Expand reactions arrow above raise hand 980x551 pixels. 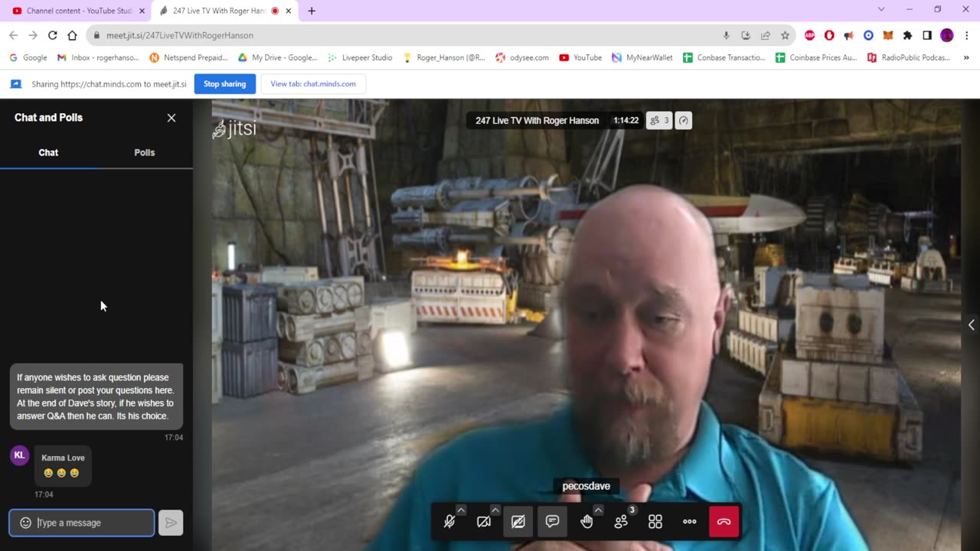pos(598,510)
